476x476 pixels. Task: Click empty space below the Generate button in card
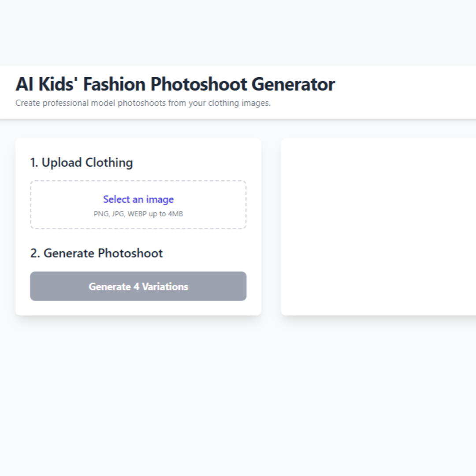point(138,308)
